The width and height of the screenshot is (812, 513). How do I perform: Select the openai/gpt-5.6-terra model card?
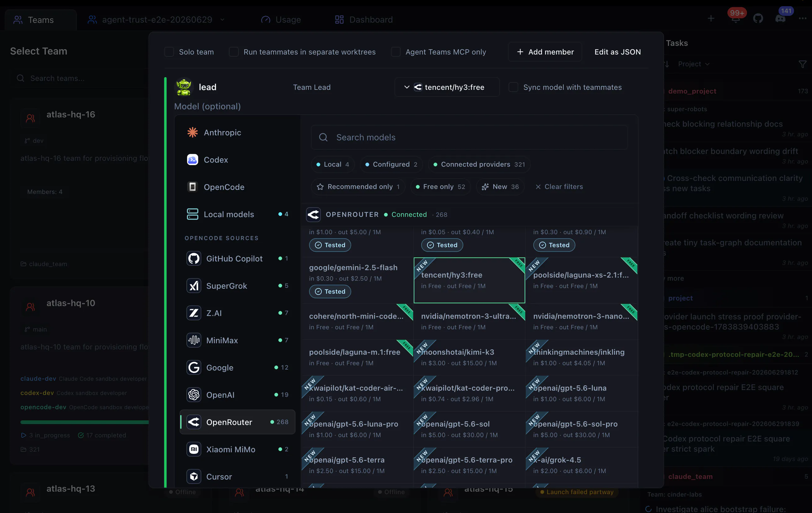point(357,465)
